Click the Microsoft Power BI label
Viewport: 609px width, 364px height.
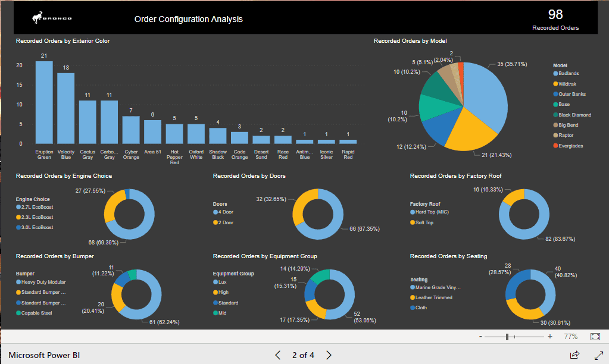(x=44, y=355)
